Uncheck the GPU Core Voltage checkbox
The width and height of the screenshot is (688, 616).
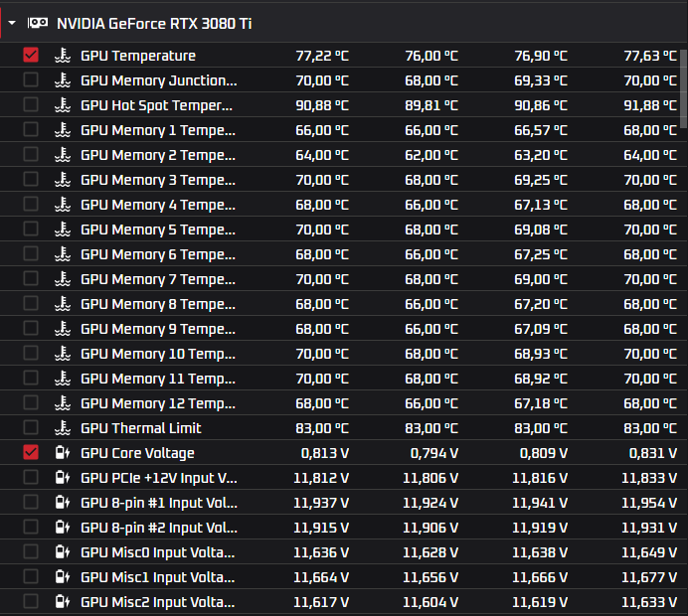click(x=31, y=452)
